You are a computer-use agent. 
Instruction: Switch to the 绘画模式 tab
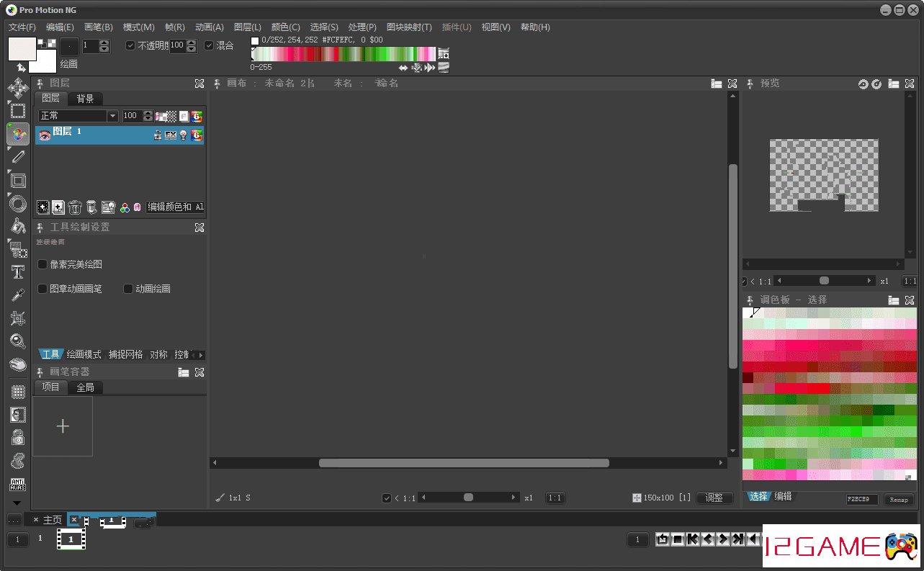click(x=84, y=355)
